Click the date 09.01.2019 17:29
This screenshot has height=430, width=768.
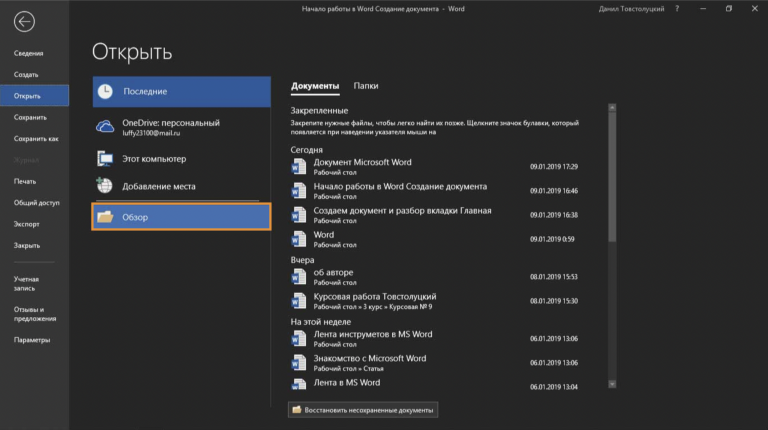pyautogui.click(x=554, y=167)
